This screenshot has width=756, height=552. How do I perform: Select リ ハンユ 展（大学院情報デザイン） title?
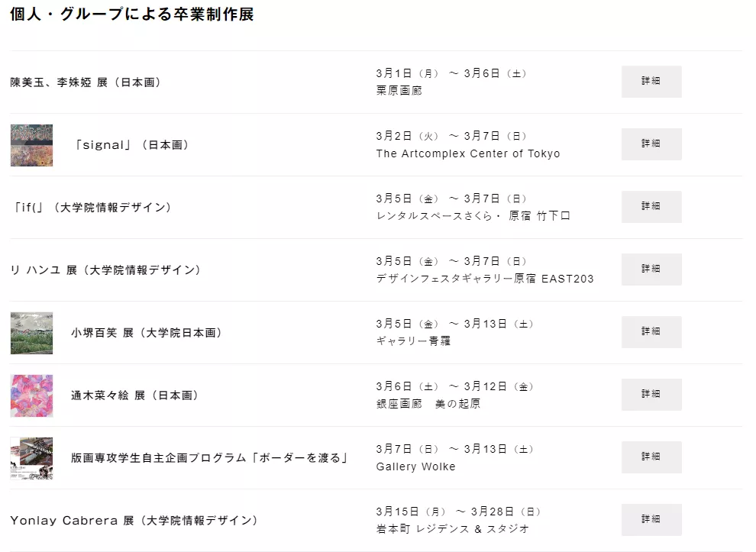click(x=106, y=270)
